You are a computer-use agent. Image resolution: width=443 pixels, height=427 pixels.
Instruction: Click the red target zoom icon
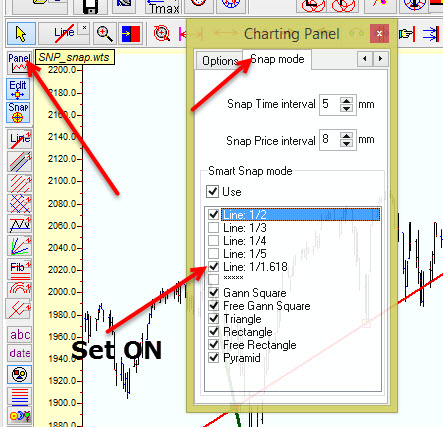(162, 33)
